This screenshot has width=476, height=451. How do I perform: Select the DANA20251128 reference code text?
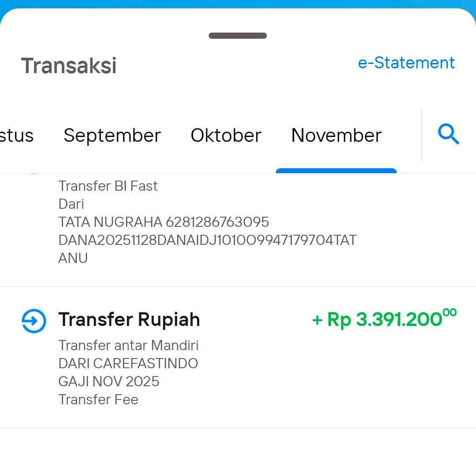coord(207,240)
